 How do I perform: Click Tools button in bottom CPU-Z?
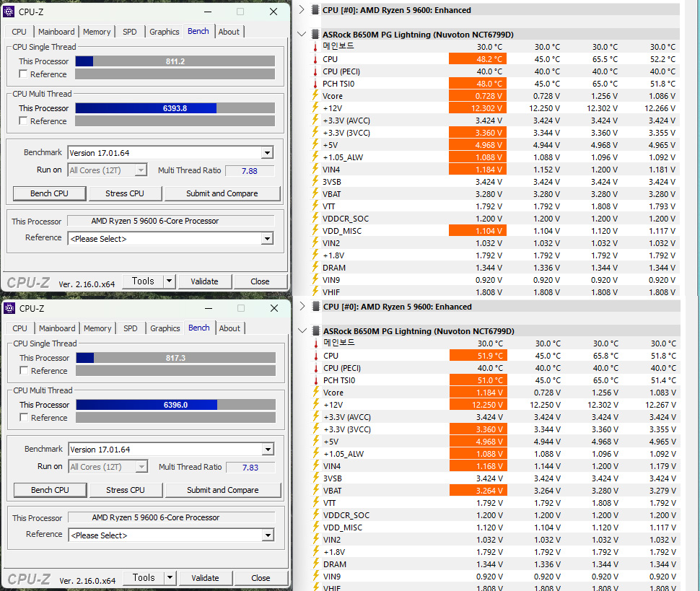[x=144, y=577]
